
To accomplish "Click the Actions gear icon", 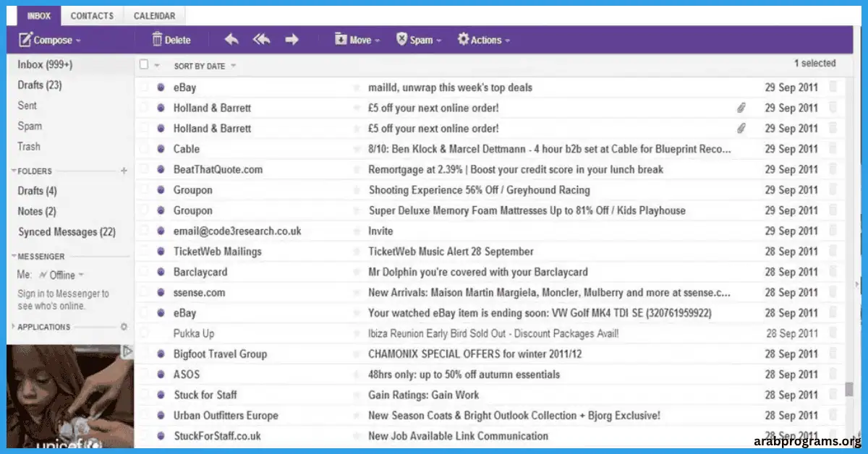I will click(463, 40).
